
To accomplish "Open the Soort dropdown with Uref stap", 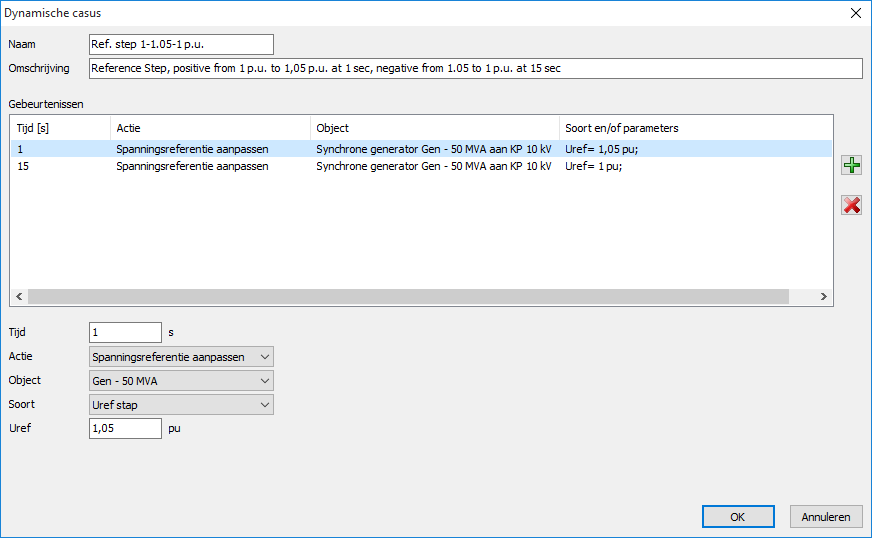I will [180, 405].
